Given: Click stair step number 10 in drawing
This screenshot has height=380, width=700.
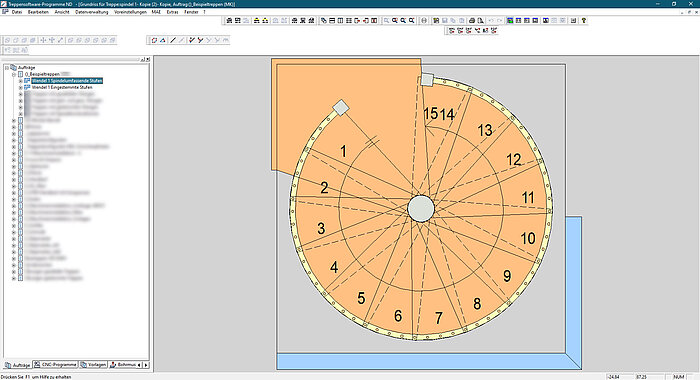Looking at the screenshot, I should [x=528, y=238].
